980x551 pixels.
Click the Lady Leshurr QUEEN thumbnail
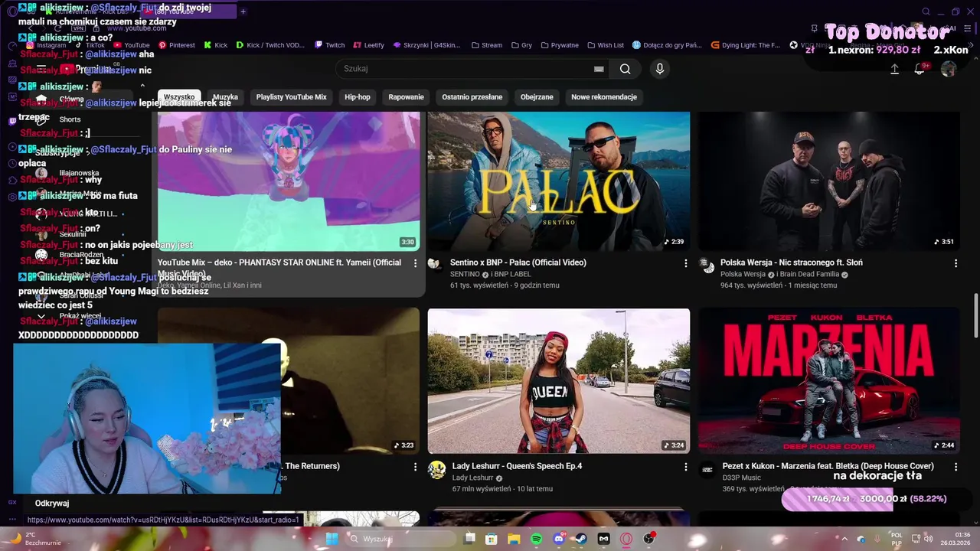tap(559, 380)
